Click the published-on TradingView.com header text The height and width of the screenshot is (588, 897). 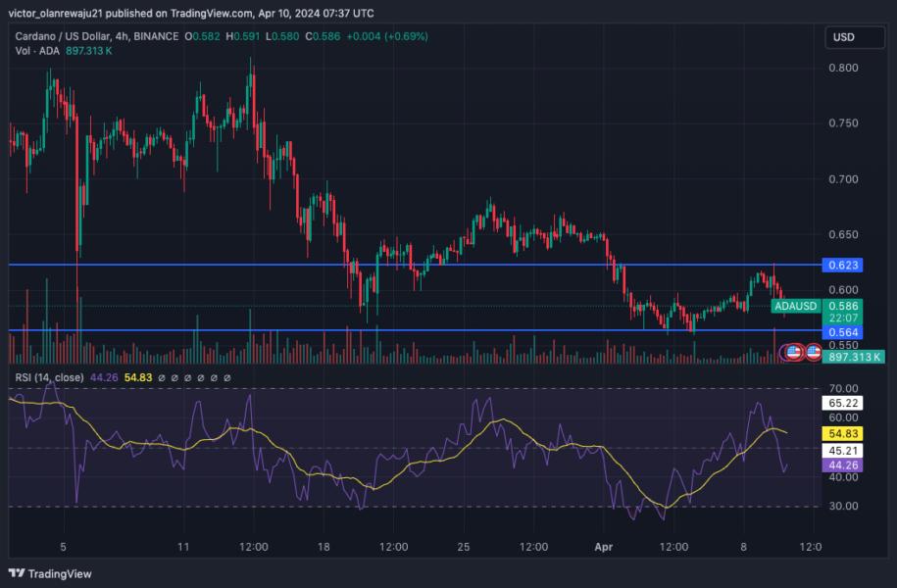(191, 13)
